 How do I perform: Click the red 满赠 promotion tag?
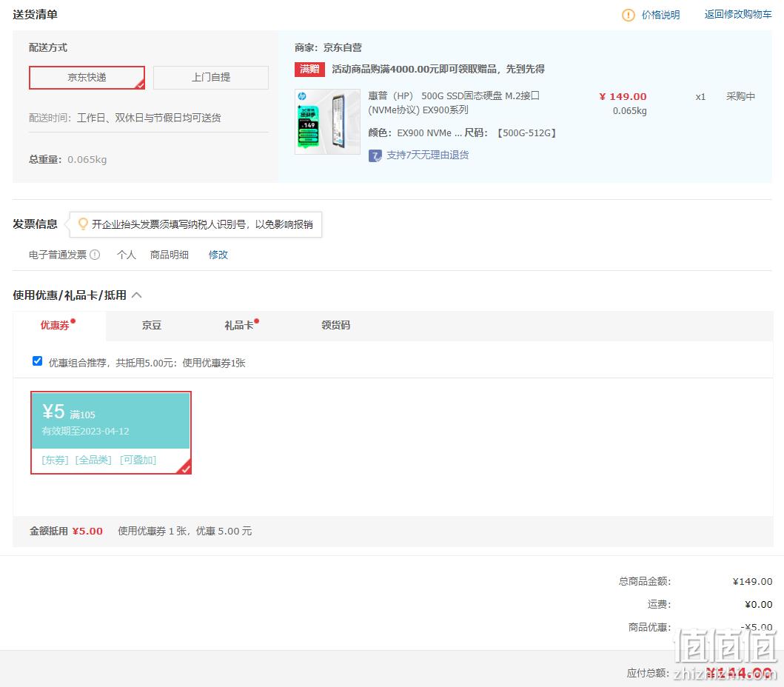click(x=309, y=69)
